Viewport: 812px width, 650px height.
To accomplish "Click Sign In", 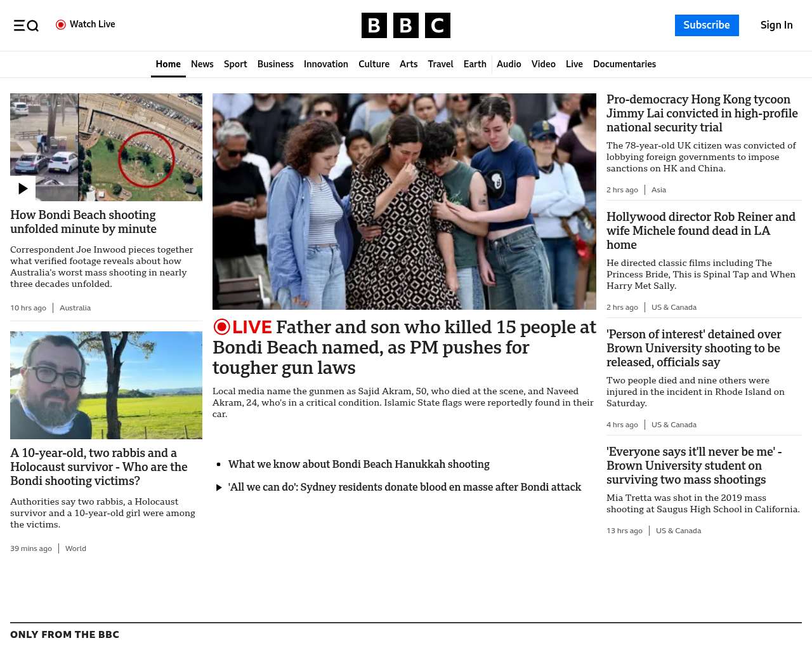I will (x=776, y=25).
